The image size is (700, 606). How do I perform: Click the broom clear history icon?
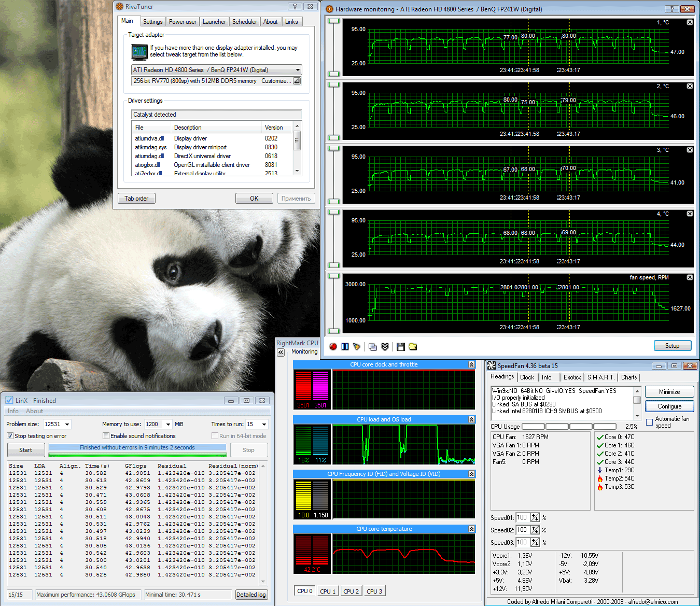(x=357, y=347)
